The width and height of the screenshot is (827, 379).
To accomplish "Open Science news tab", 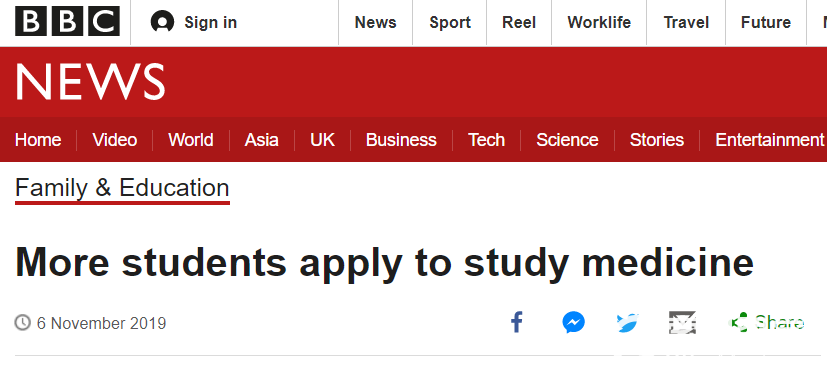I will (x=567, y=140).
